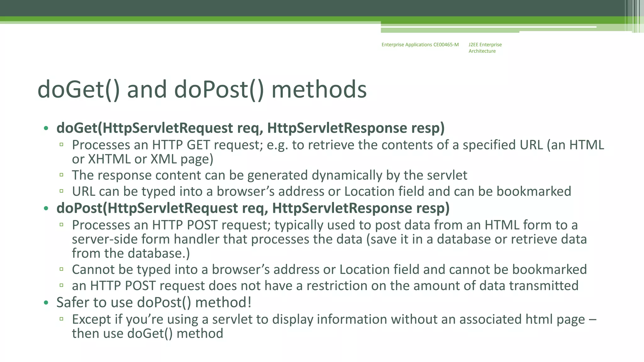Click 'or XHTML or XML page)' text
The height and width of the screenshot is (362, 644).
point(142,159)
